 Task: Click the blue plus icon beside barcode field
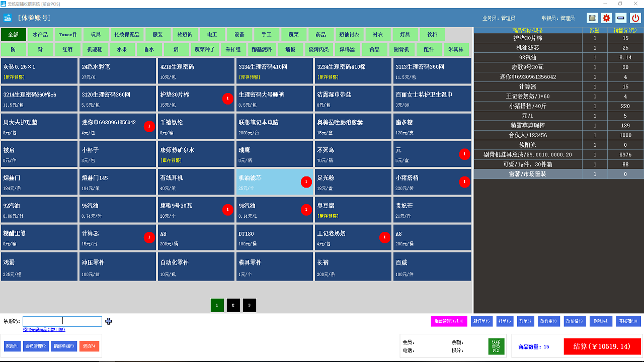coord(108,321)
